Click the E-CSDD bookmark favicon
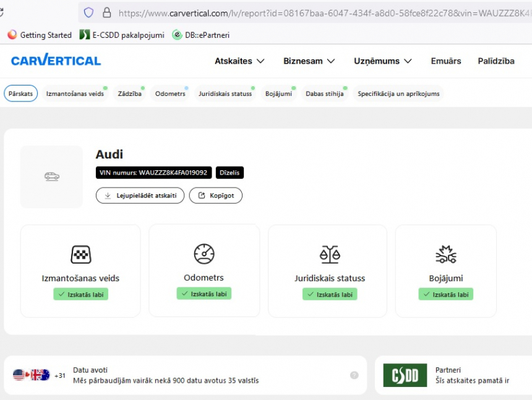532x400 pixels. point(85,35)
